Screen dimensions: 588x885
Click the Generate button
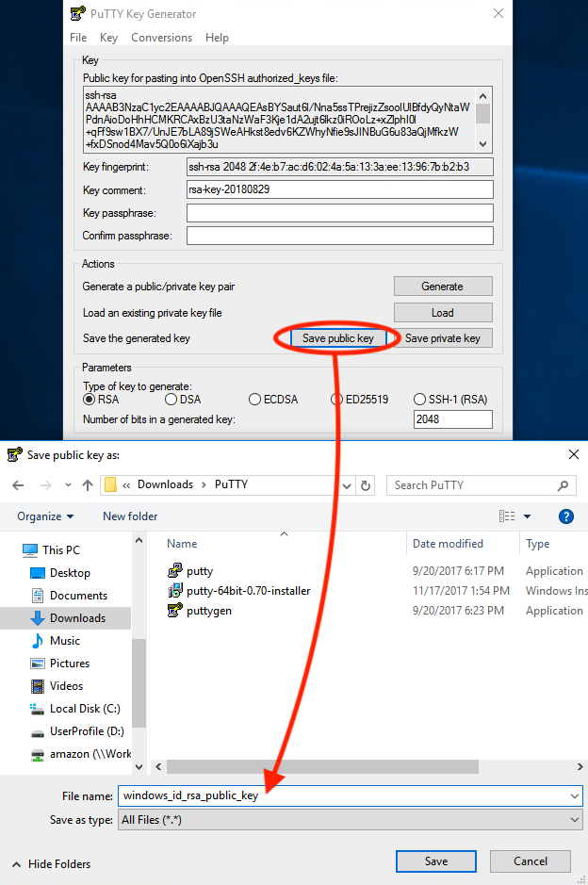point(443,287)
